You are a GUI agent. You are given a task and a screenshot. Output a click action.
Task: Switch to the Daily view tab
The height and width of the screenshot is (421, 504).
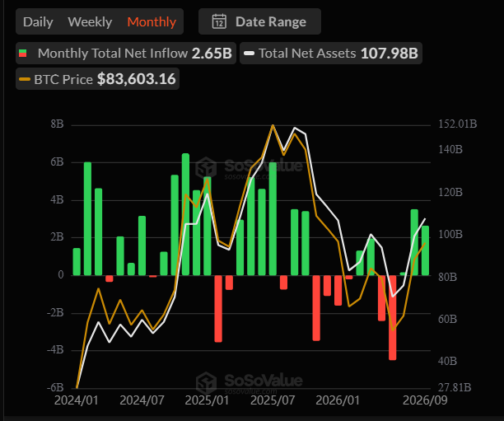(38, 22)
